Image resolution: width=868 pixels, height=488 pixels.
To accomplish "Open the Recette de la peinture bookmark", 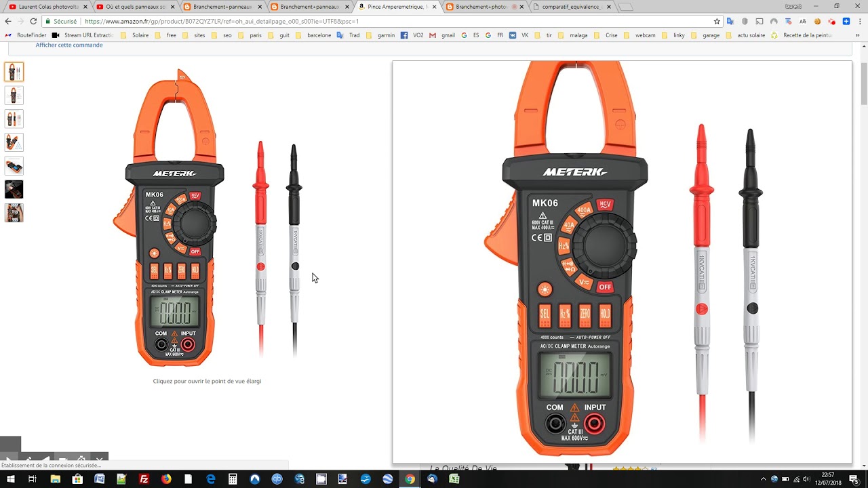I will (802, 35).
